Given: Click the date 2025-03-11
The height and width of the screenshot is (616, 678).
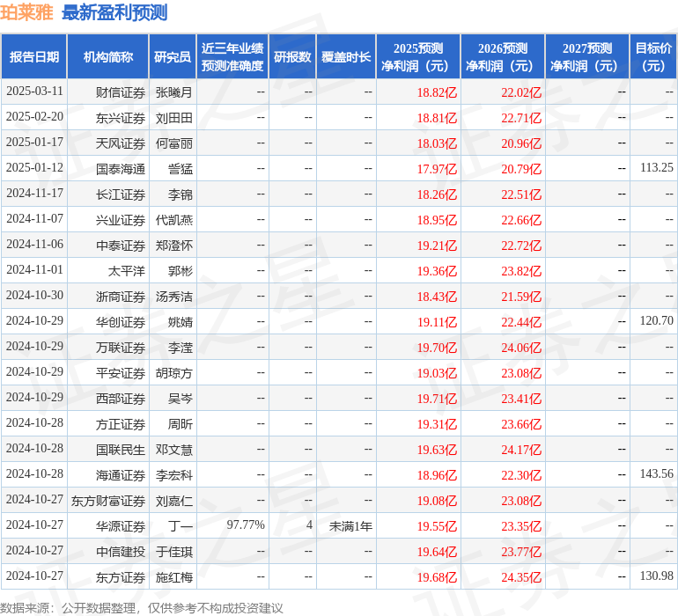Looking at the screenshot, I should [x=34, y=92].
